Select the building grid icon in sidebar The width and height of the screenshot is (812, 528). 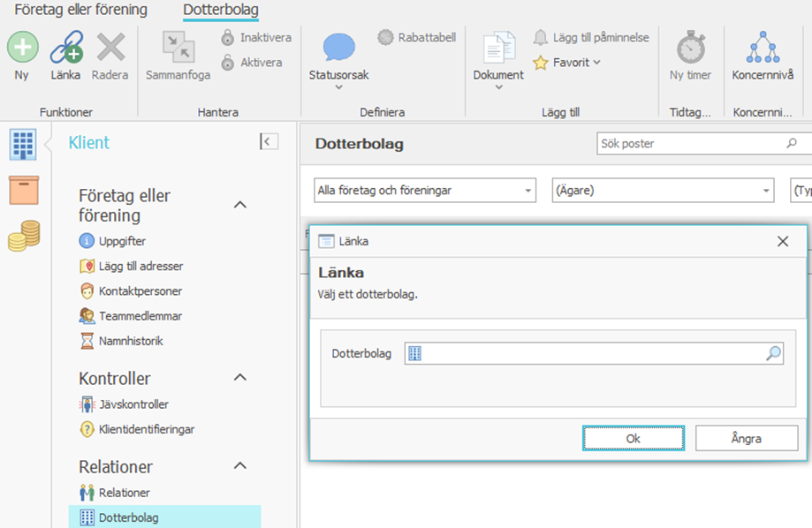point(23,144)
